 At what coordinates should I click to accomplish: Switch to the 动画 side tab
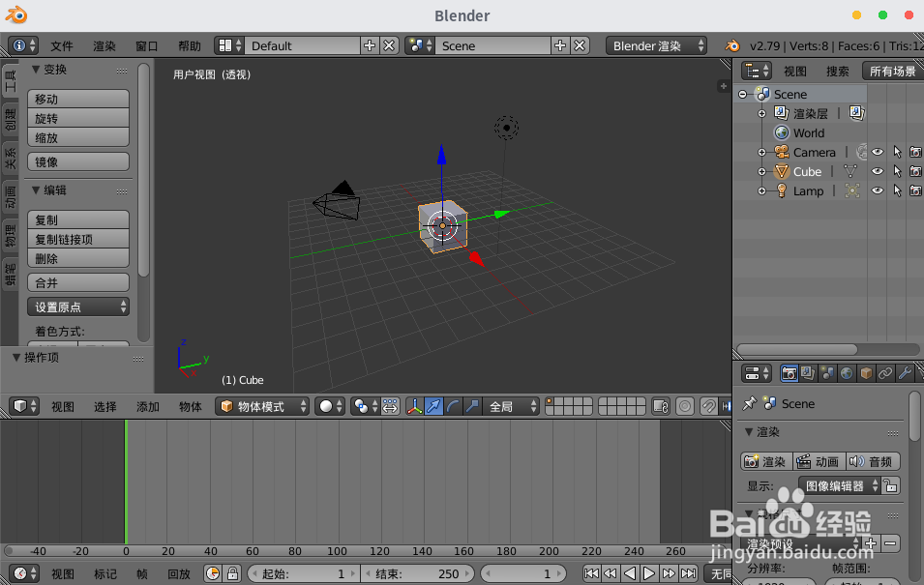pyautogui.click(x=10, y=197)
